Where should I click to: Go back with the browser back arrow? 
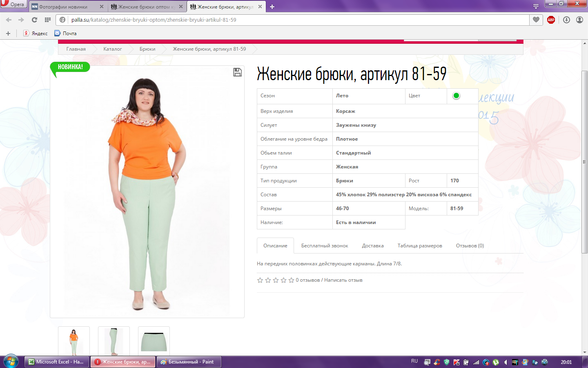(x=9, y=20)
